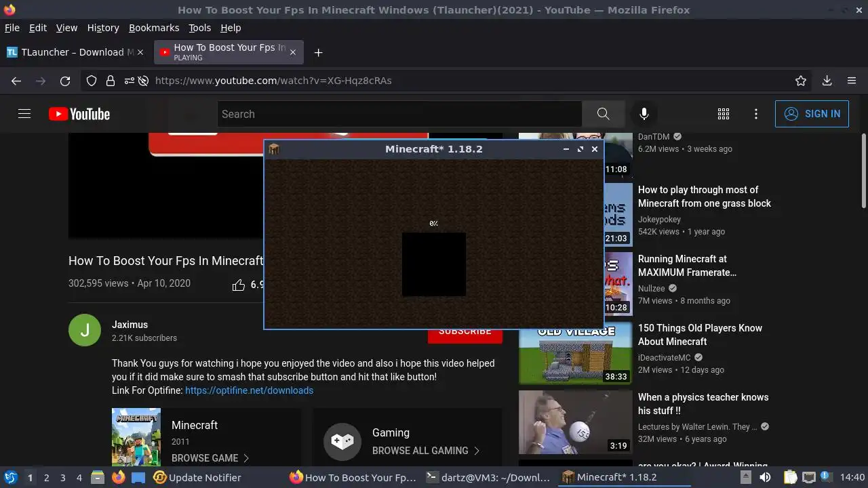
Task: Go back with Firefox back arrow
Action: [x=16, y=81]
